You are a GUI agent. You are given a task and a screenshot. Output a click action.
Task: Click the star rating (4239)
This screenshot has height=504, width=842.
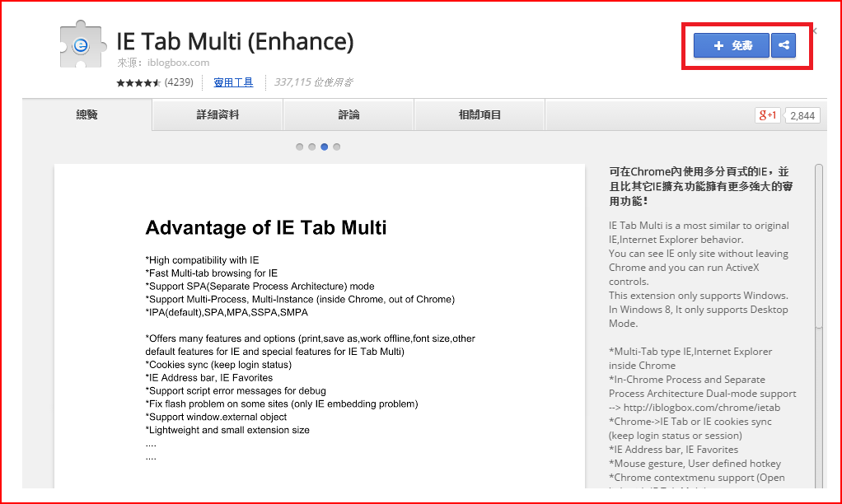point(155,82)
